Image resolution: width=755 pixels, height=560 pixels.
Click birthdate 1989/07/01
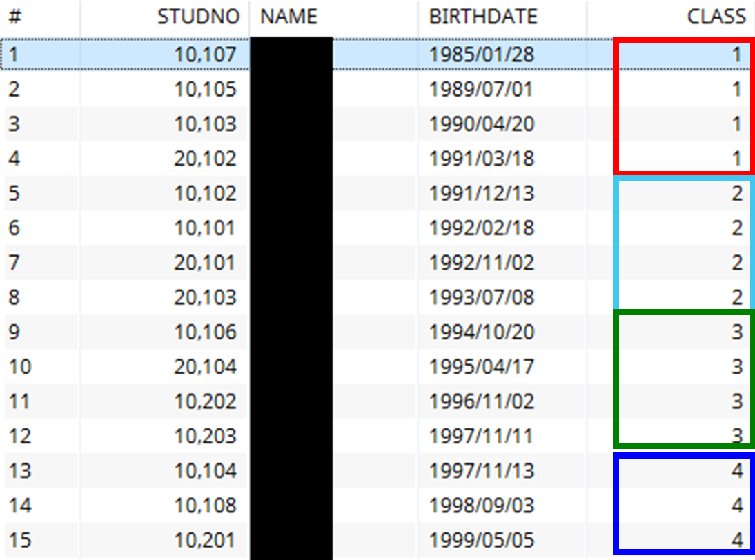(x=481, y=89)
